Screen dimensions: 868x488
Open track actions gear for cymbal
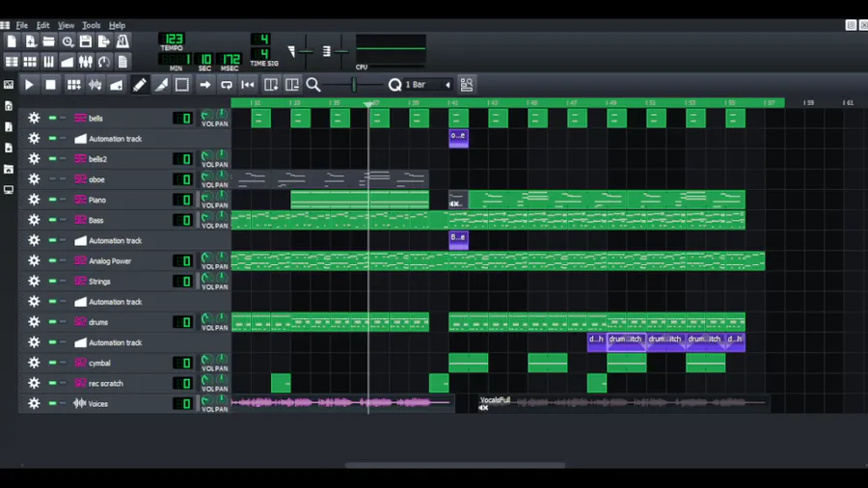tap(34, 363)
